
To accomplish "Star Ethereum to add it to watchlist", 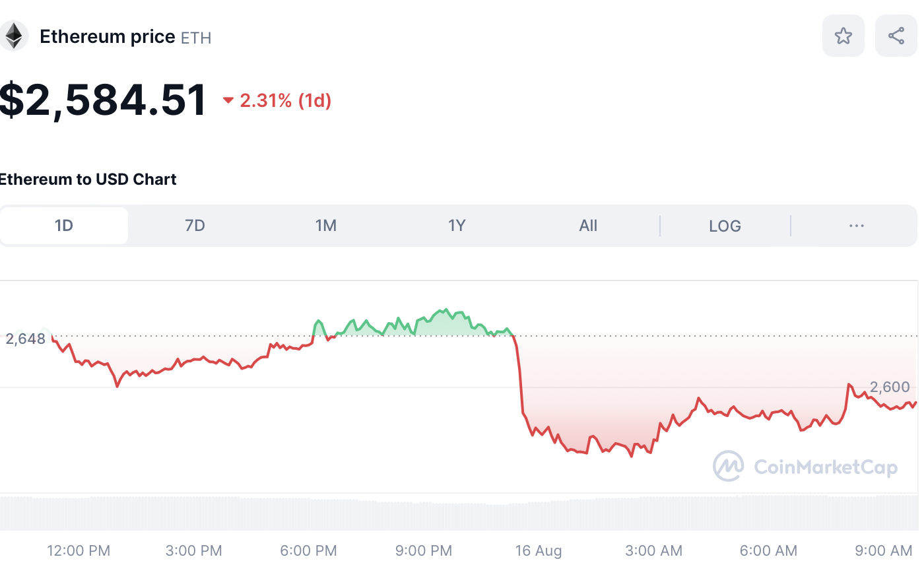I will [x=843, y=36].
